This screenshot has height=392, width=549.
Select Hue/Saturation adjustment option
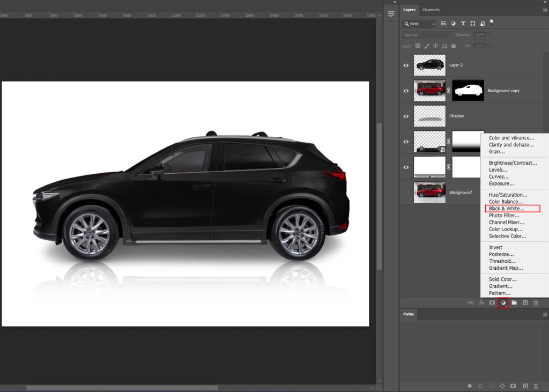click(508, 195)
